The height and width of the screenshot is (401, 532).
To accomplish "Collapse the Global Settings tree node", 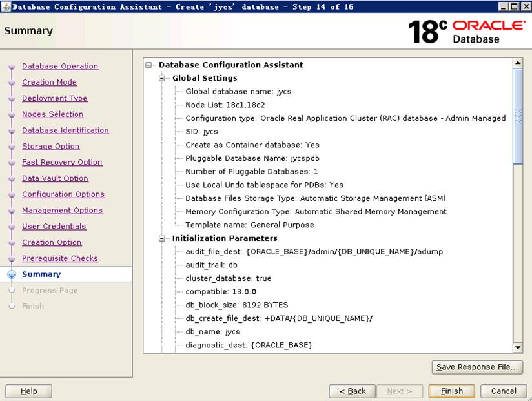I will (162, 78).
